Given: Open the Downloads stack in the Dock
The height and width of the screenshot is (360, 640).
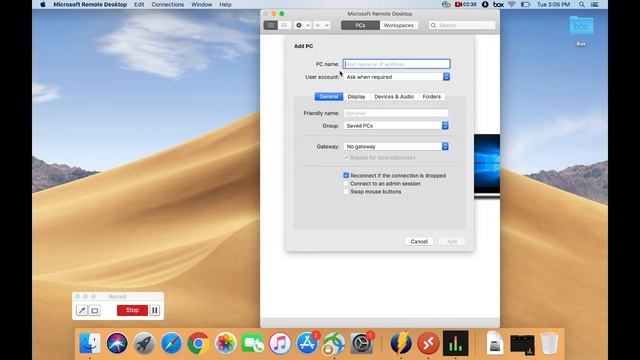Looking at the screenshot, I should click(x=522, y=344).
